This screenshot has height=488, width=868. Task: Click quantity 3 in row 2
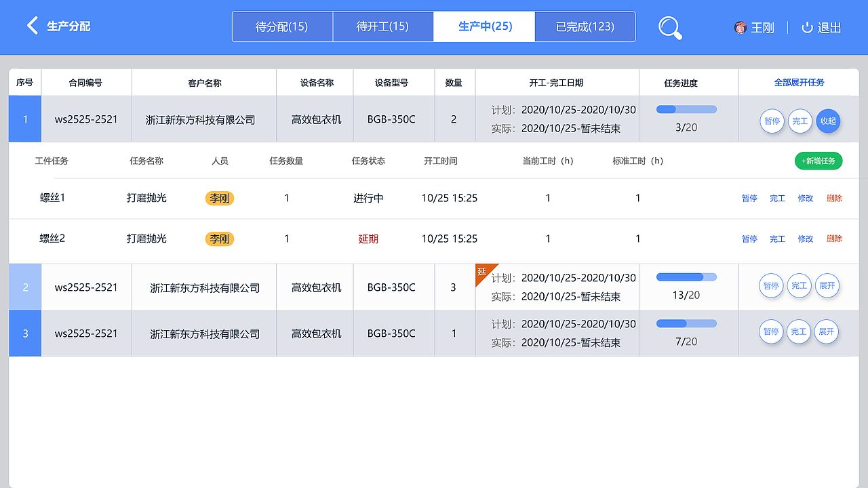pyautogui.click(x=454, y=287)
